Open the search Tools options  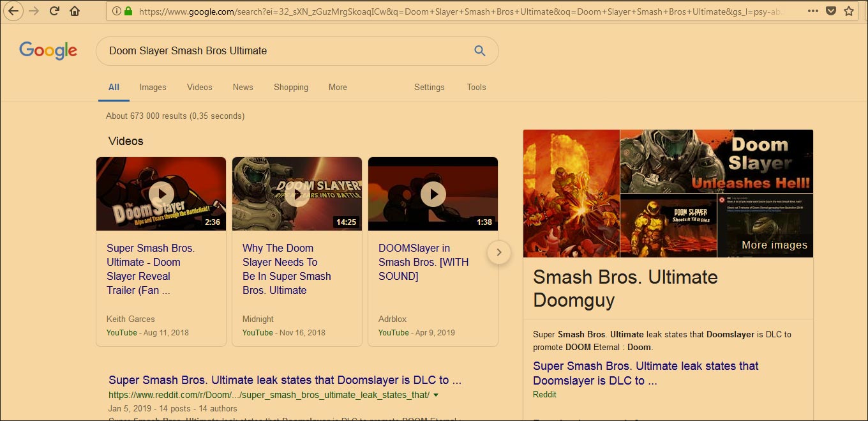(476, 87)
